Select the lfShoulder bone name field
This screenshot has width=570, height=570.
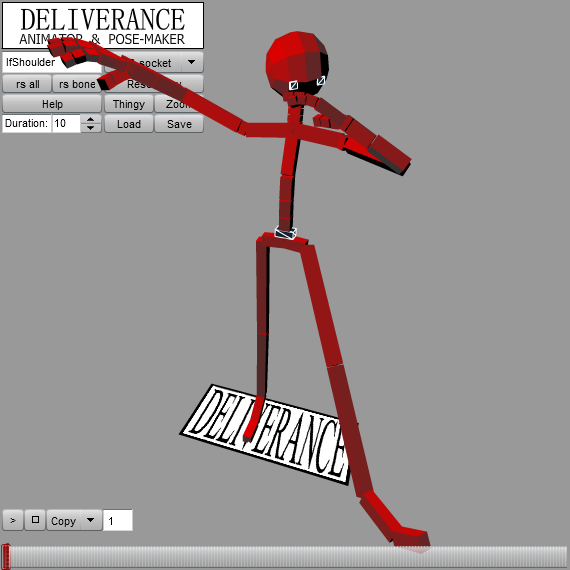point(52,62)
